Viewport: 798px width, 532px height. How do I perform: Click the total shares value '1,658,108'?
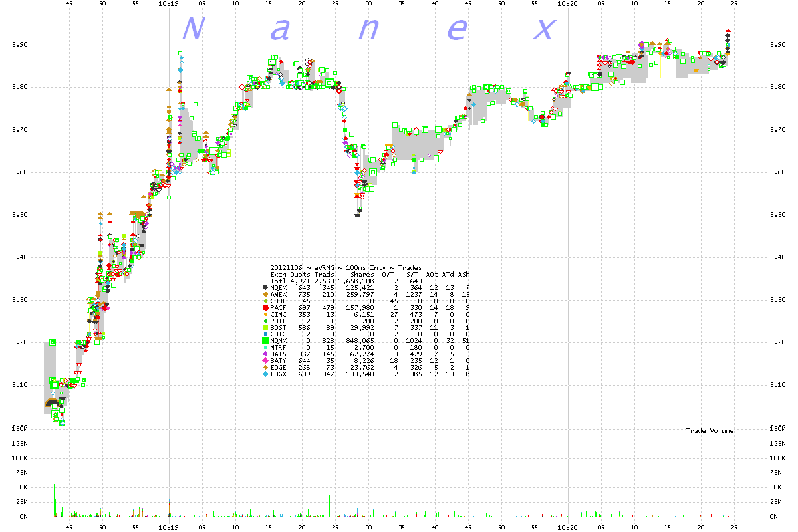coord(356,281)
